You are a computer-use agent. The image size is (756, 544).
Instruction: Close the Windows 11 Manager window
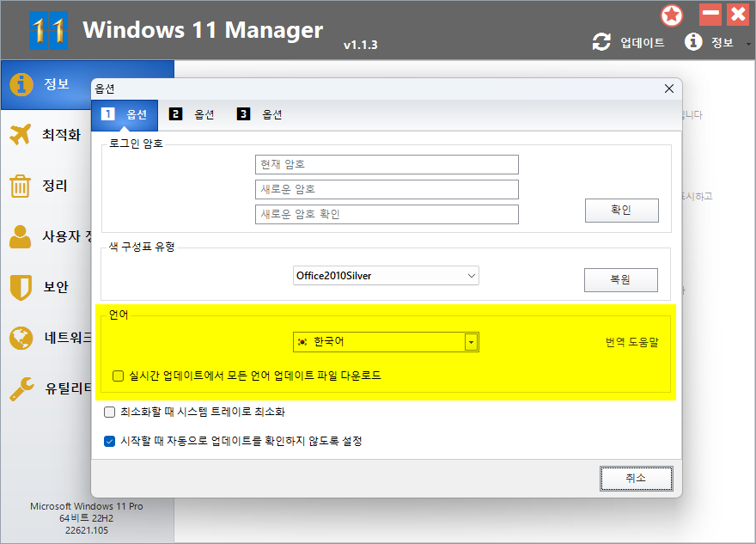[738, 15]
